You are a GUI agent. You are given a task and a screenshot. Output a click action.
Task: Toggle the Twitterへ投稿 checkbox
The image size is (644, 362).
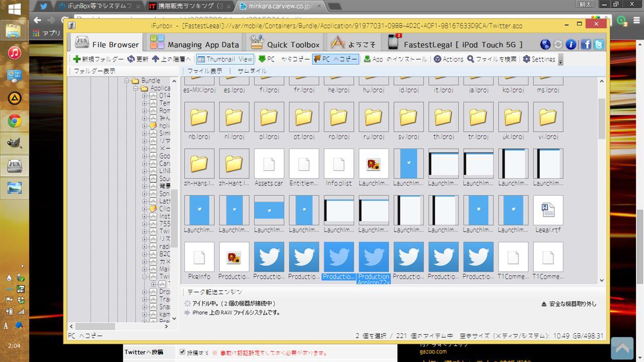click(x=183, y=352)
